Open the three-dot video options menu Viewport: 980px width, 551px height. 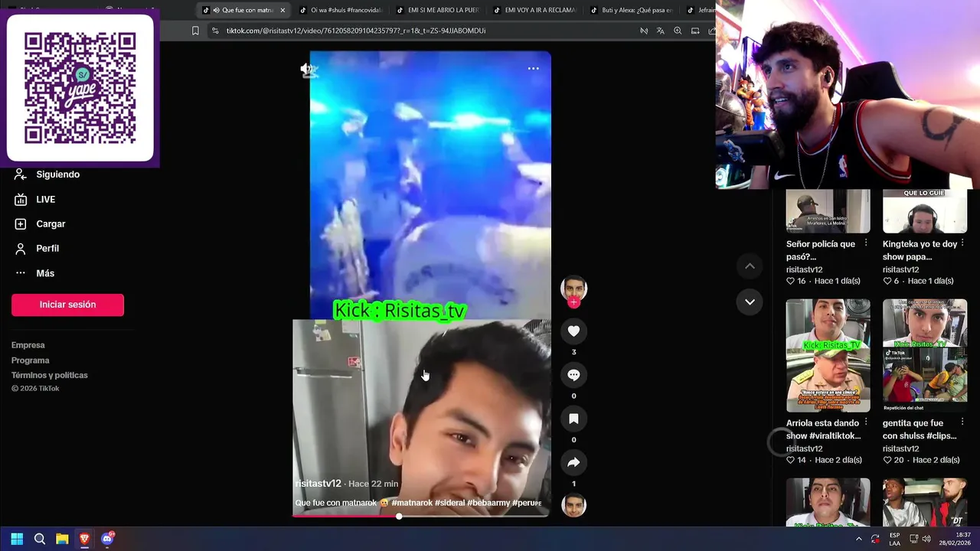point(533,68)
